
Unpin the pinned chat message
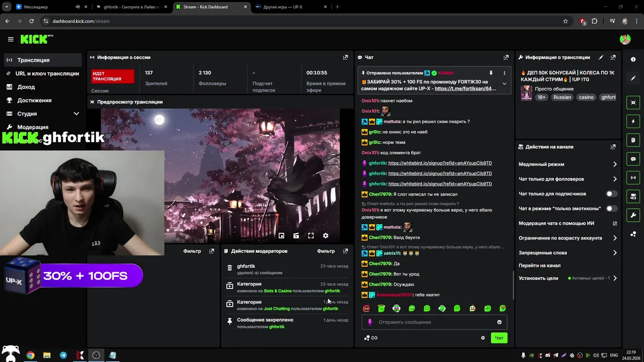tap(491, 73)
